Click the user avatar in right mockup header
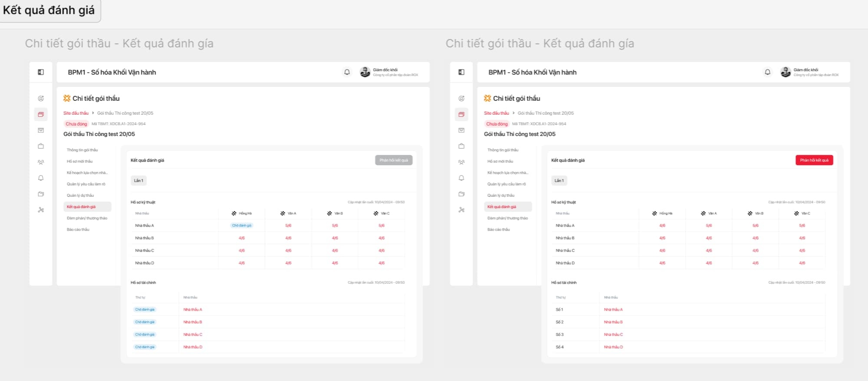Image resolution: width=868 pixels, height=381 pixels. pos(785,72)
